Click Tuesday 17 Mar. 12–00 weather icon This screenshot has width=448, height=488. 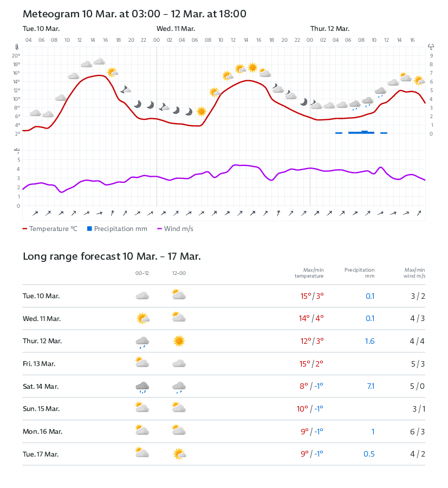point(179,454)
